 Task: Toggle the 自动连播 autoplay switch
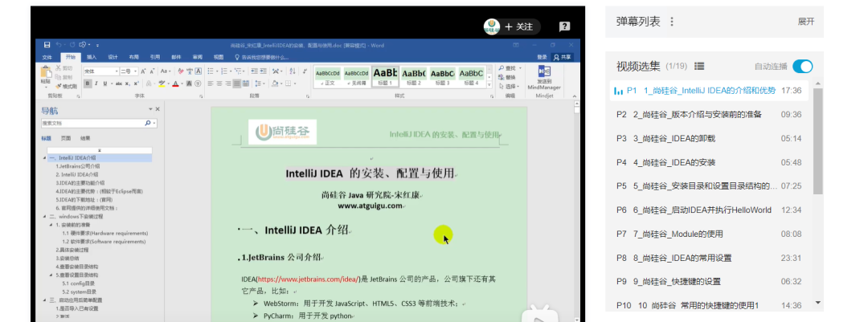point(802,67)
